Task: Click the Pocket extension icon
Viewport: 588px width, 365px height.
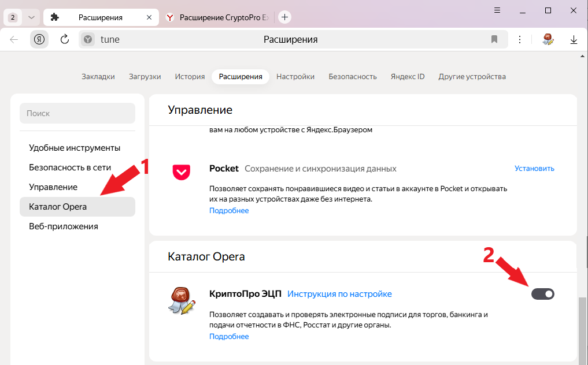Action: 182,172
